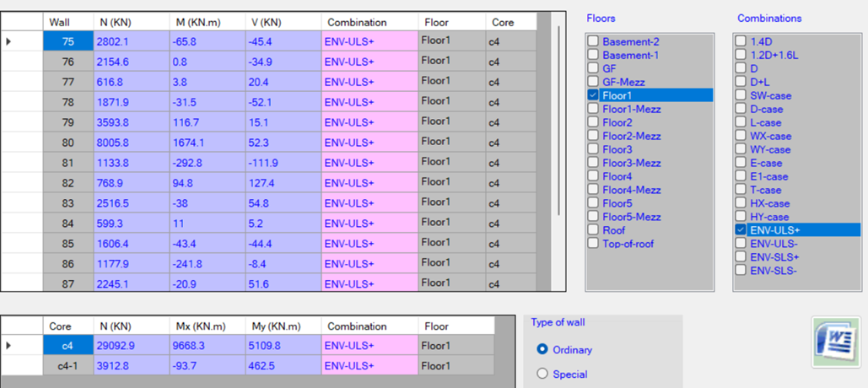Check the Basement-2 floor checkbox
The width and height of the screenshot is (868, 388).
click(x=593, y=41)
